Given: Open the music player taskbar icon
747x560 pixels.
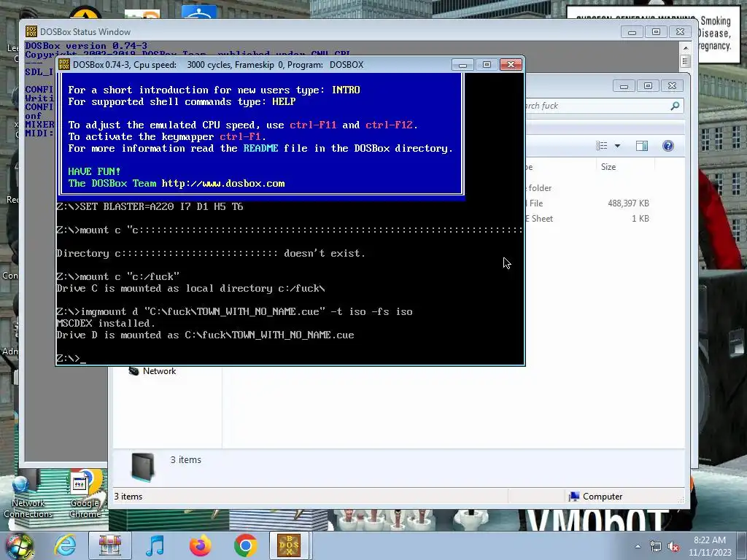Looking at the screenshot, I should [155, 545].
